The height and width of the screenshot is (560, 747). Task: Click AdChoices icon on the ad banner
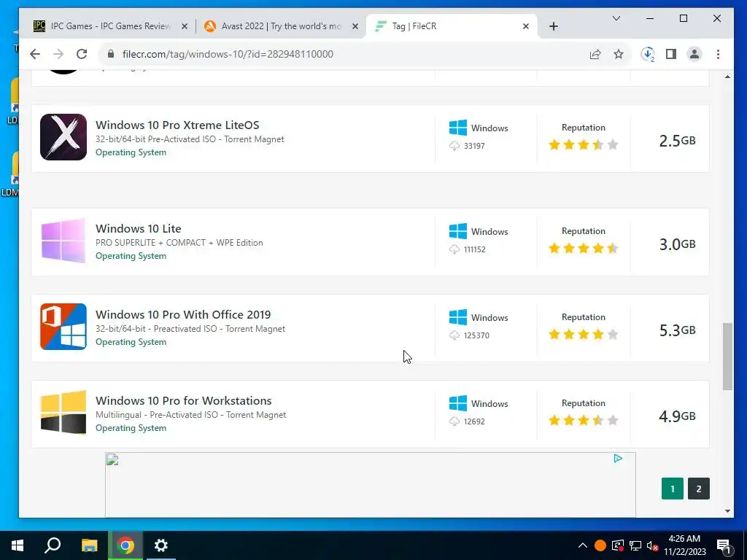[618, 459]
